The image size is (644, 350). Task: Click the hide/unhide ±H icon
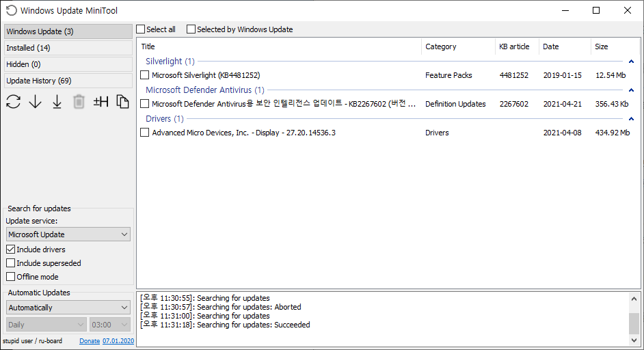click(x=100, y=101)
